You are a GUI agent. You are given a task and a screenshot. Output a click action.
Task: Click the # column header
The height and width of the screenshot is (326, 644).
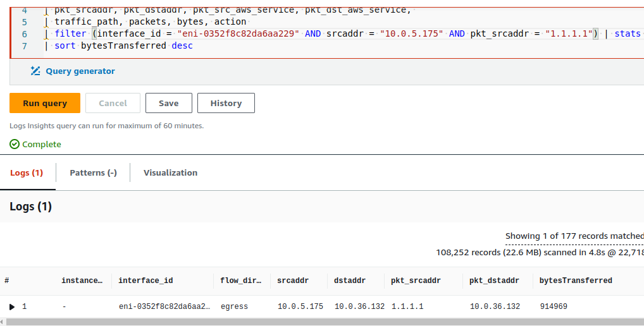click(6, 281)
